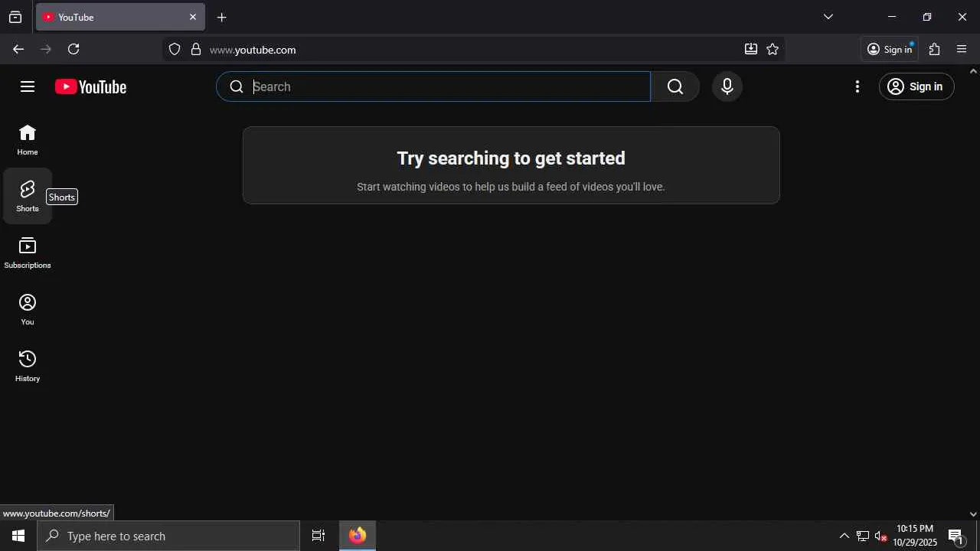Click the Windows taskbar search box

tap(168, 536)
